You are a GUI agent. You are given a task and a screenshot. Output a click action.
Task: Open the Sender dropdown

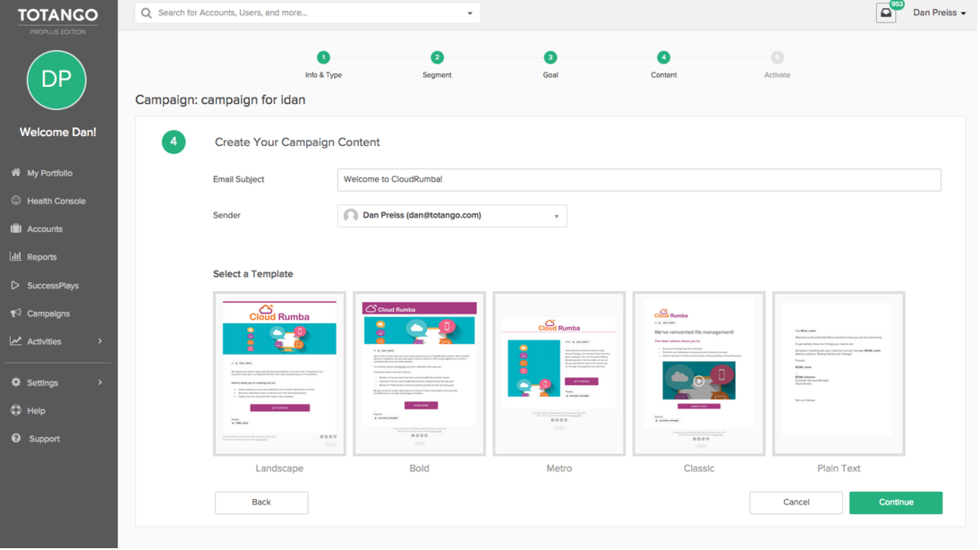pos(452,216)
